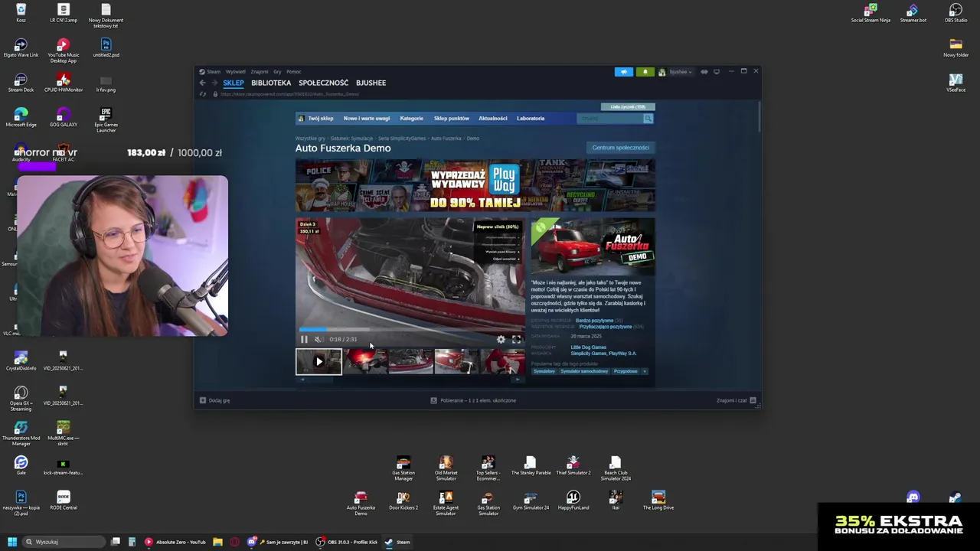Screen dimensions: 980x551
Task: Switch Steam to VR mode icon
Action: pyautogui.click(x=704, y=72)
